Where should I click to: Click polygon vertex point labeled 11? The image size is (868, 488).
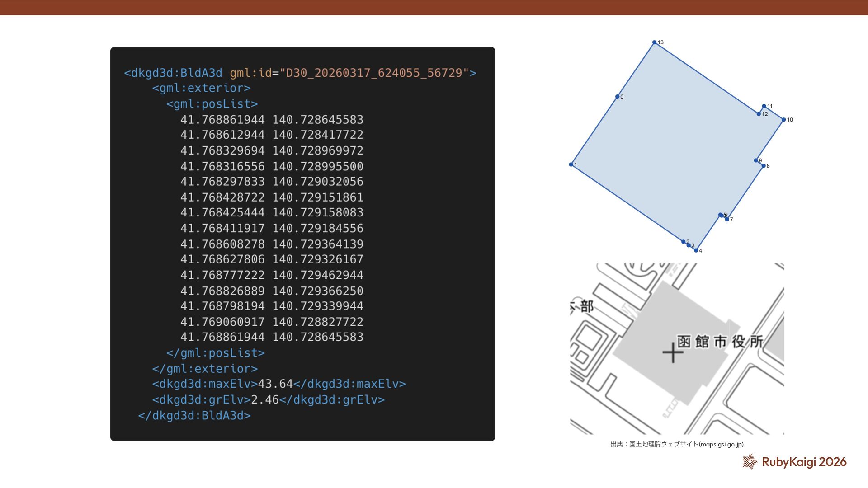pyautogui.click(x=764, y=107)
